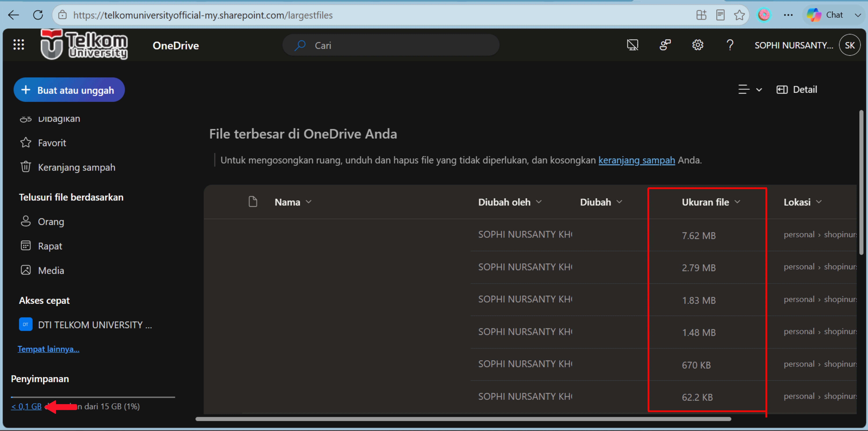The height and width of the screenshot is (431, 868).
Task: Click the vertical scrollbar on the right
Action: pos(861,182)
